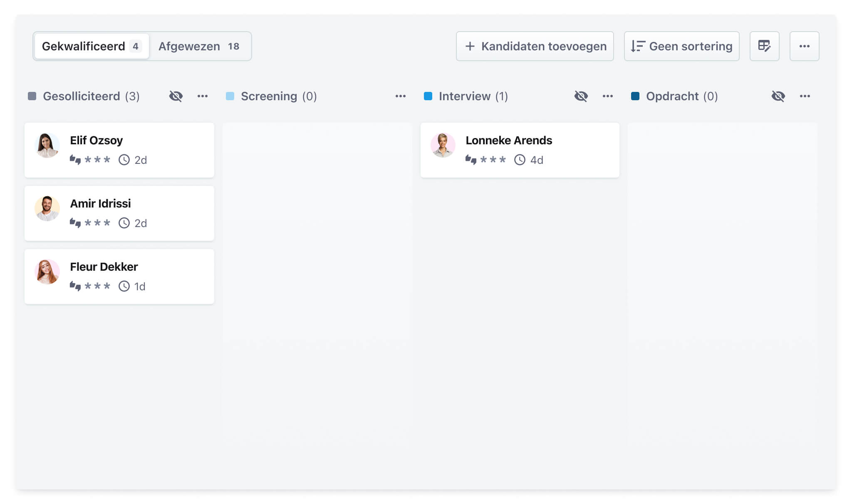Image resolution: width=852 pixels, height=504 pixels.
Task: Click the Interview column blue color swatch
Action: click(x=428, y=96)
